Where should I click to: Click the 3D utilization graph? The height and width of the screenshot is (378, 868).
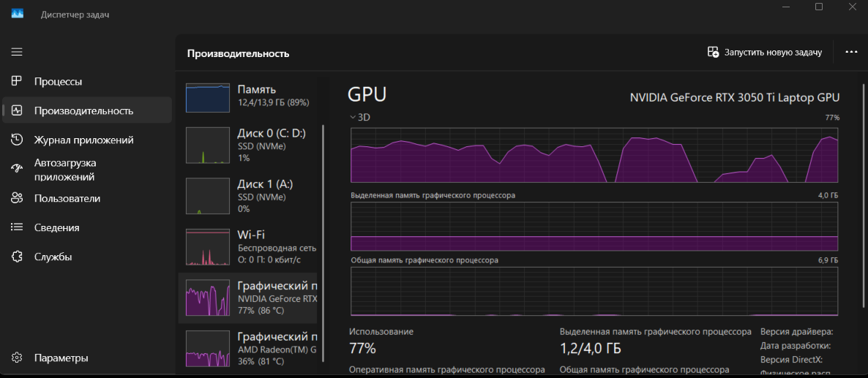[x=594, y=155]
